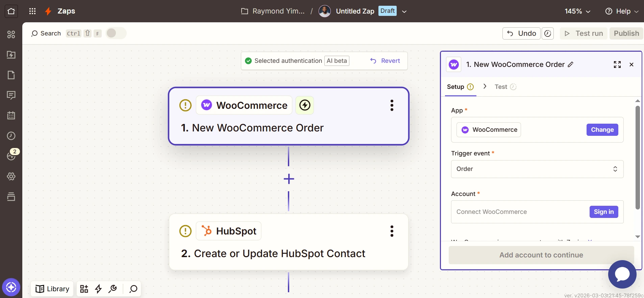
Task: Click the home icon in top bar
Action: click(x=11, y=11)
